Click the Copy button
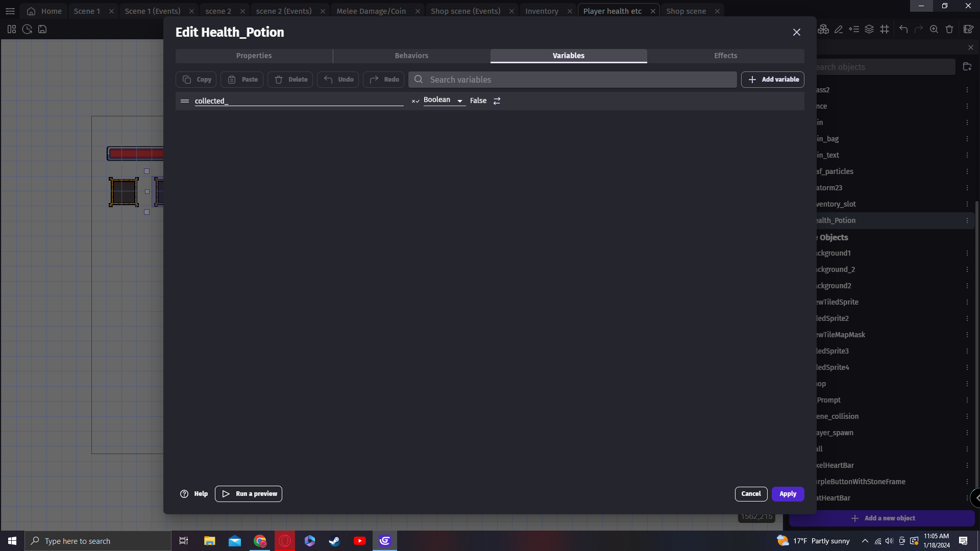 (x=197, y=80)
